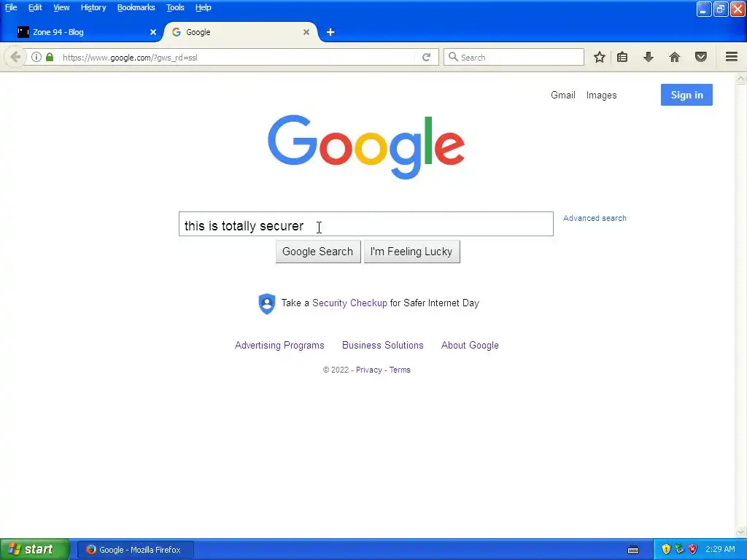Open the File menu
This screenshot has height=560, width=747.
click(x=11, y=7)
